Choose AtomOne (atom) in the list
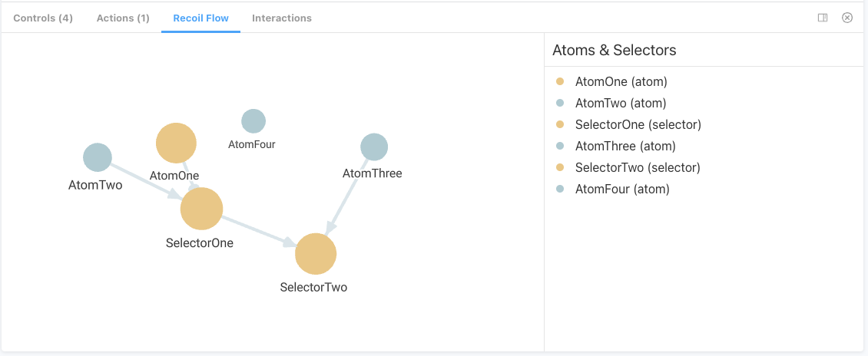Viewport: 868px width, 356px height. point(621,82)
